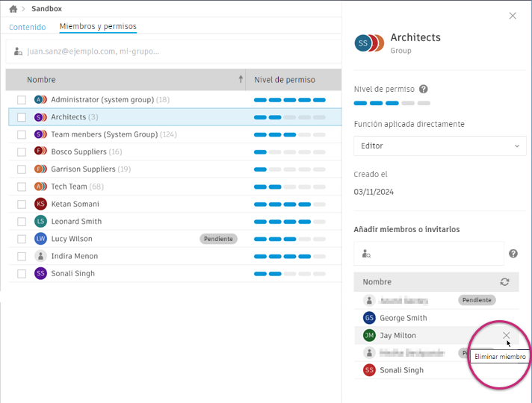The image size is (532, 403).
Task: Focus the juan.sanz@ejemplo.com search field
Action: pos(173,51)
